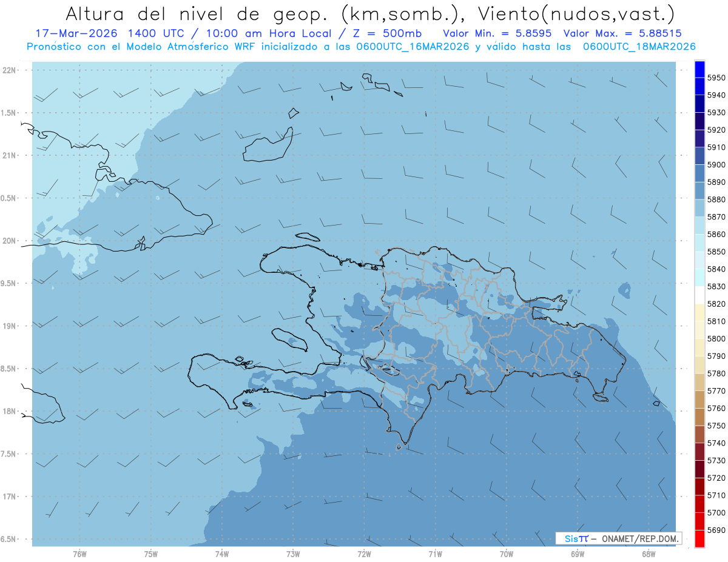Viewport: 728px width, 562px height.
Task: Select the '17-Mar-2026' date text
Action: click(x=75, y=33)
